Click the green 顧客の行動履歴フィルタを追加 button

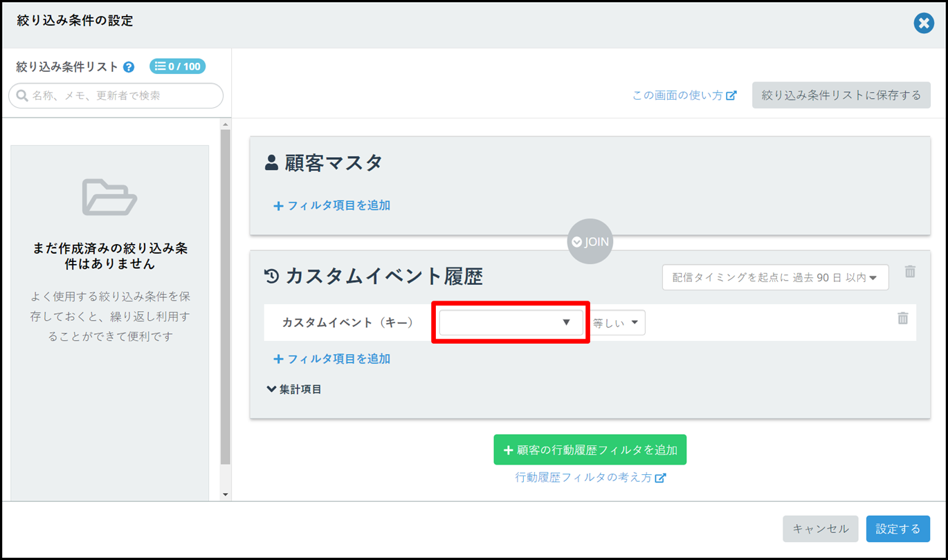click(x=590, y=450)
